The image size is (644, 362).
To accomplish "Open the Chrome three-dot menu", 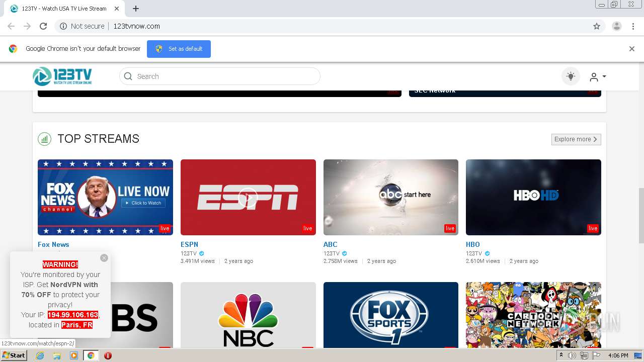I will coord(633,26).
